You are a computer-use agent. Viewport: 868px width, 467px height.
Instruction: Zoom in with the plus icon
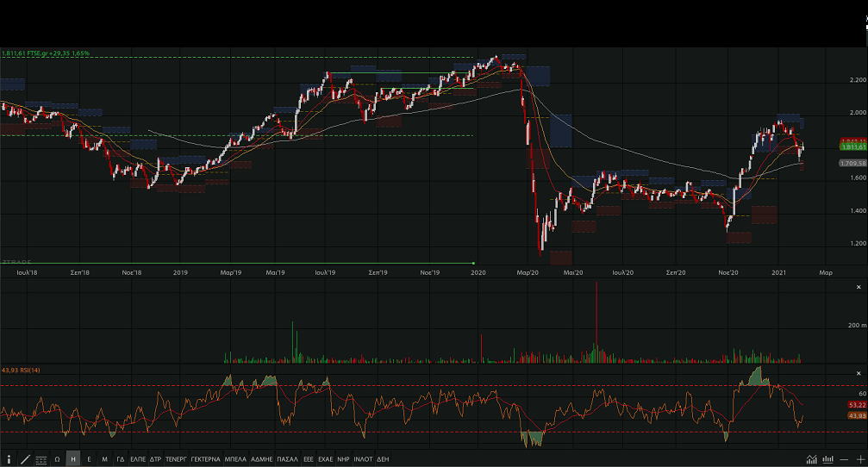pos(859,459)
